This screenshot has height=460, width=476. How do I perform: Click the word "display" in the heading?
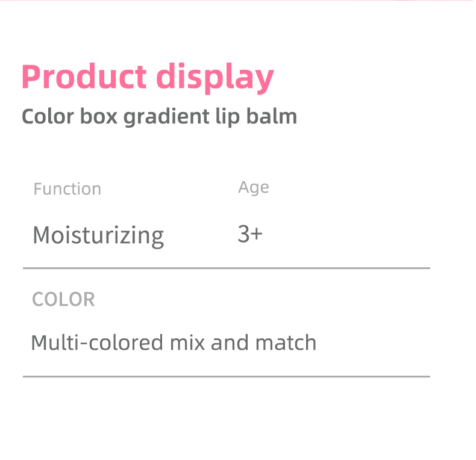215,78
